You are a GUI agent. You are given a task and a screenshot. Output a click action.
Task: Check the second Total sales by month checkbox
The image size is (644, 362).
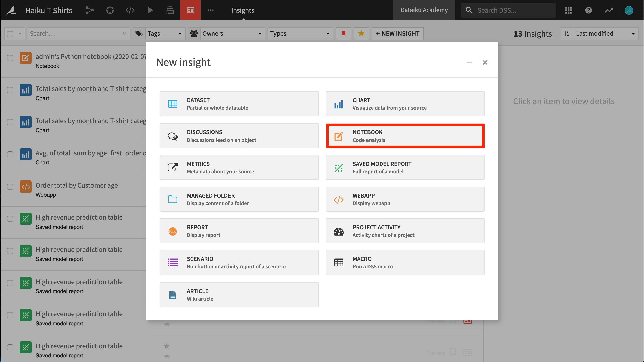(x=10, y=122)
